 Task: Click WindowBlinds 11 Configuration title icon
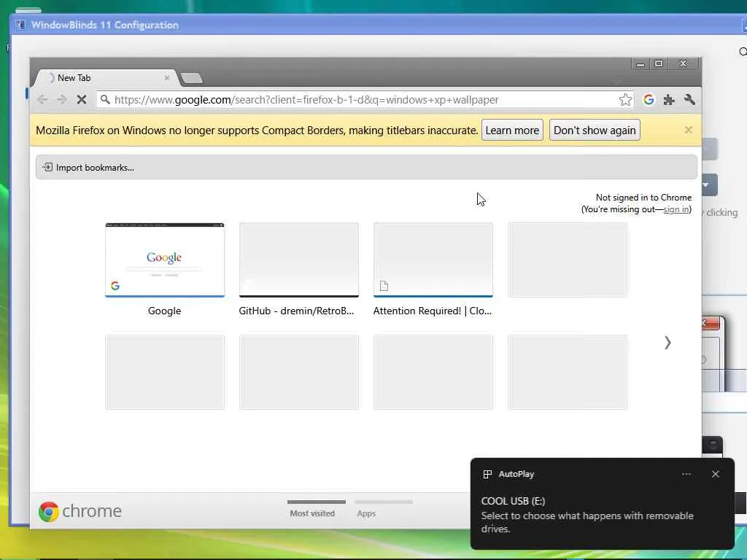20,25
